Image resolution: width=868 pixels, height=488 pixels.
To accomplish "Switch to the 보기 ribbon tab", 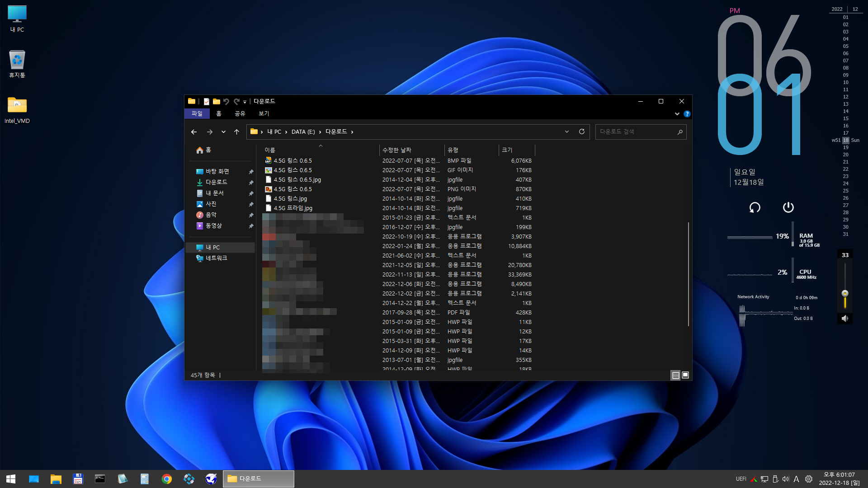I will click(264, 113).
